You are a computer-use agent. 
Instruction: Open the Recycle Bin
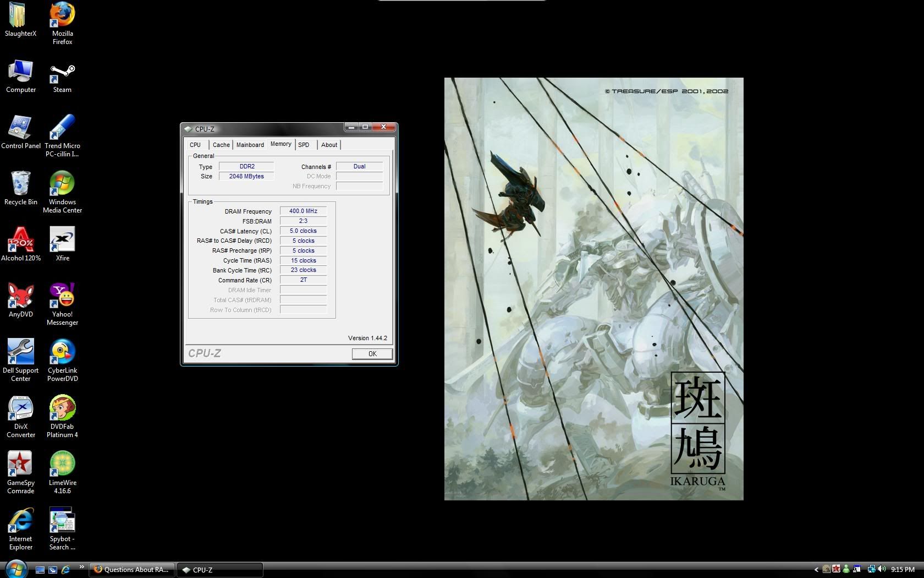21,188
